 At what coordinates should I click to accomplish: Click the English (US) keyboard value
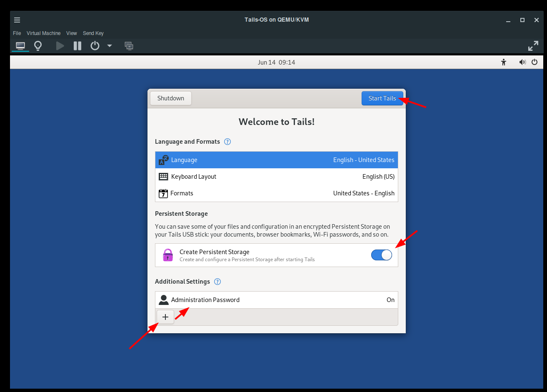378,177
